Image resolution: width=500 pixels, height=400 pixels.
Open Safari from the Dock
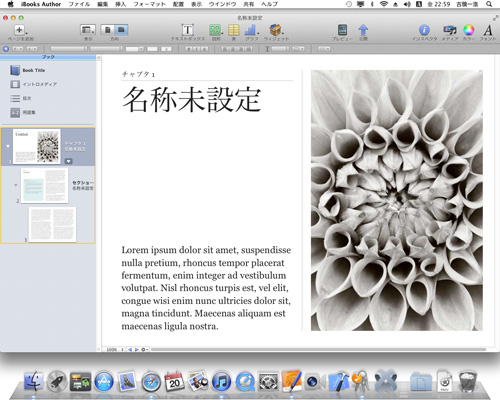click(151, 382)
